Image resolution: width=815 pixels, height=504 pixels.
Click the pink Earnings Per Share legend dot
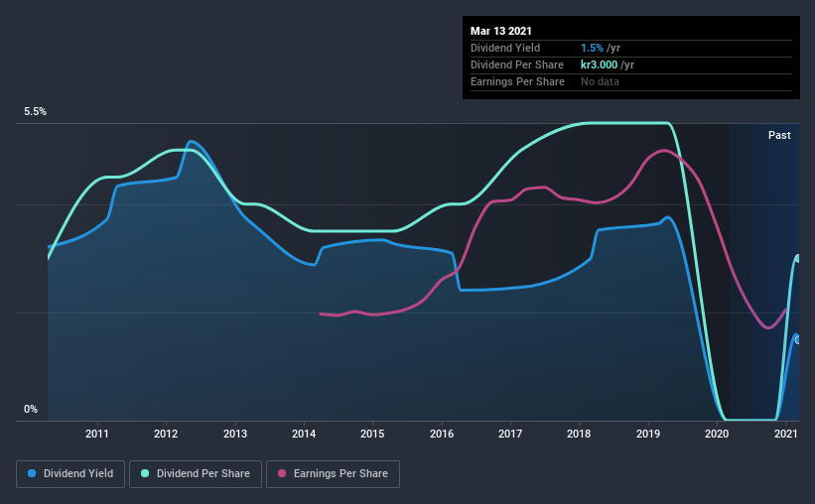(282, 473)
